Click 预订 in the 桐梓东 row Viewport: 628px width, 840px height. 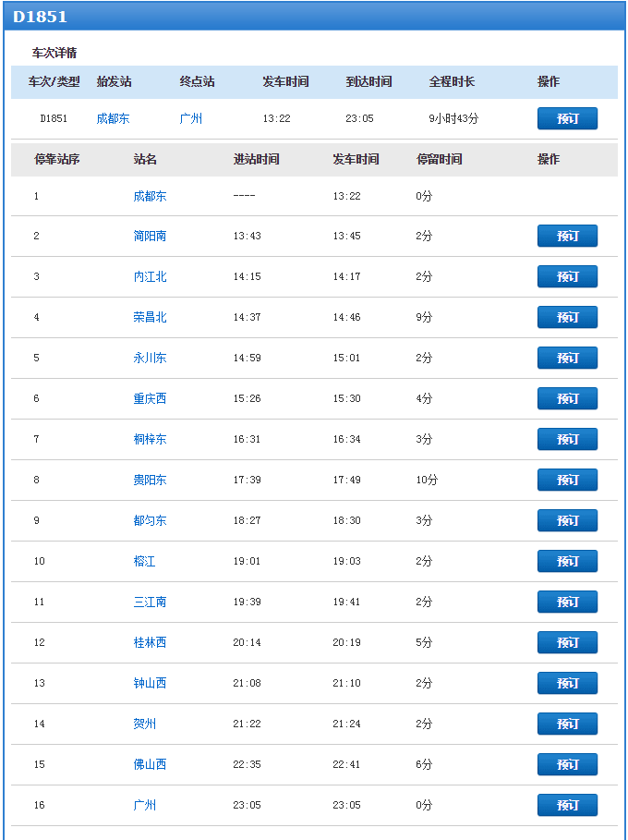(567, 439)
